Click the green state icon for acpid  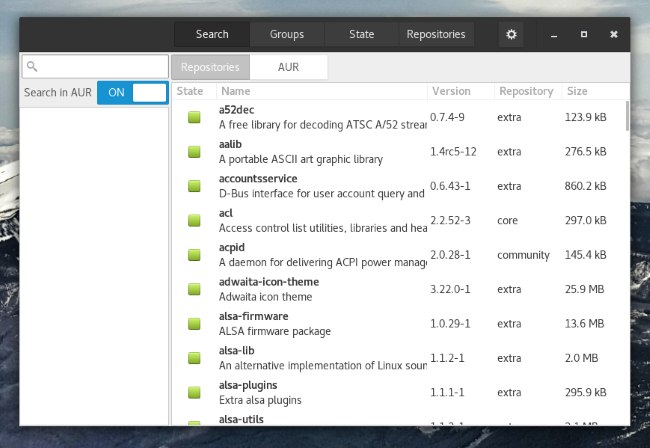[x=194, y=255]
